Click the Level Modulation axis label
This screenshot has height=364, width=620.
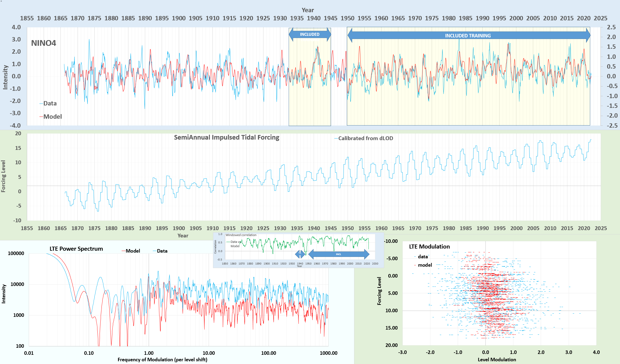[x=497, y=360]
